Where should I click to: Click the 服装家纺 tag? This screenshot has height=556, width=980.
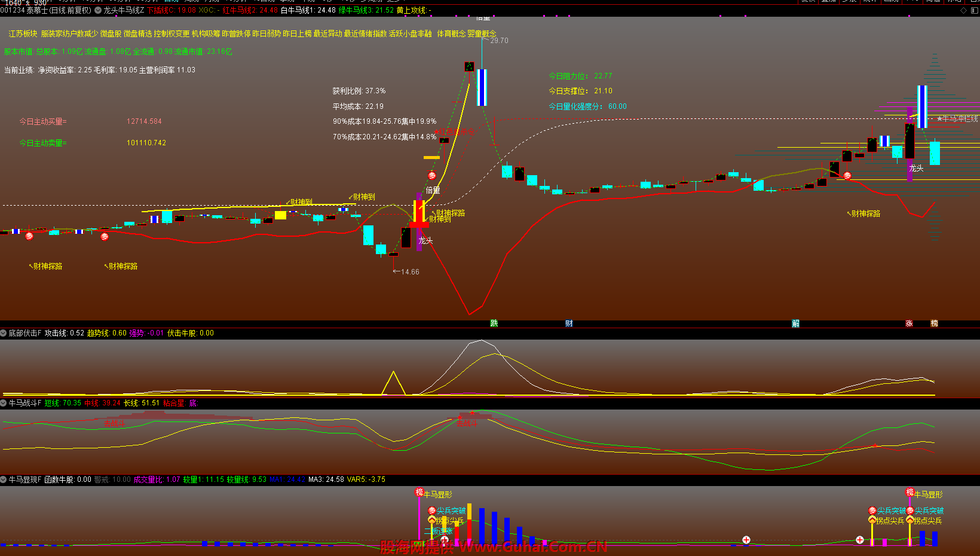(55, 33)
